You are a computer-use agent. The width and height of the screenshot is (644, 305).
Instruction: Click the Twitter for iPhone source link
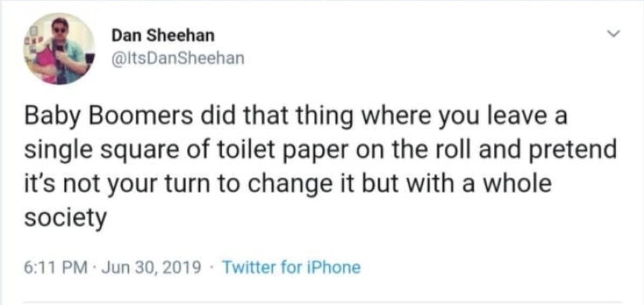[x=291, y=266]
